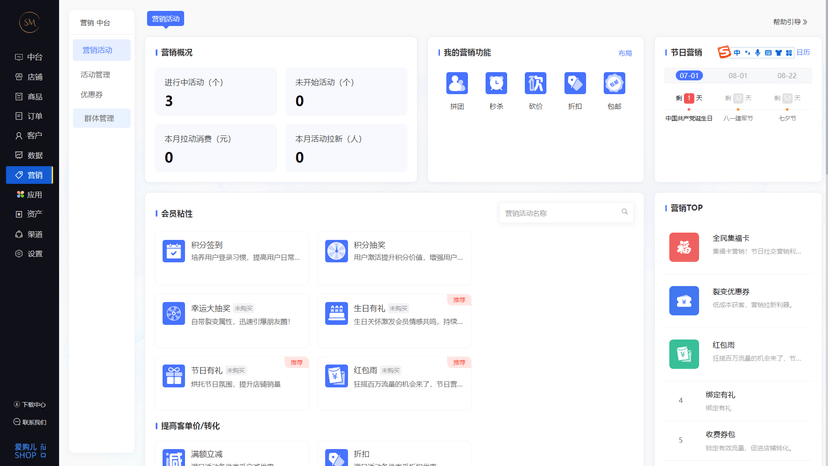Click the magnifier icon in the activity search box
The height and width of the screenshot is (466, 828).
point(625,212)
